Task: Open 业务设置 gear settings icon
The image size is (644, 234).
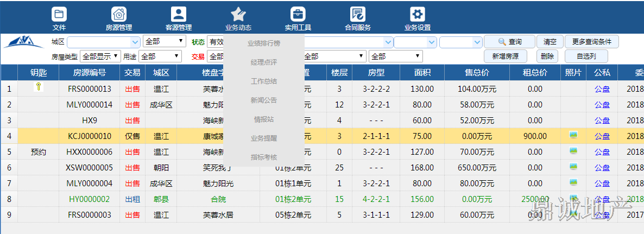Action: click(417, 15)
